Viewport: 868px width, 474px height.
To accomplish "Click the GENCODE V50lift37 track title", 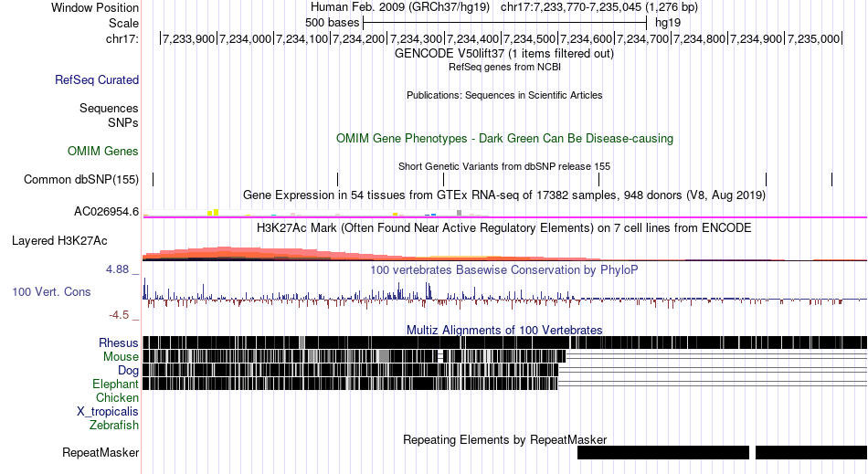I will pyautogui.click(x=503, y=54).
